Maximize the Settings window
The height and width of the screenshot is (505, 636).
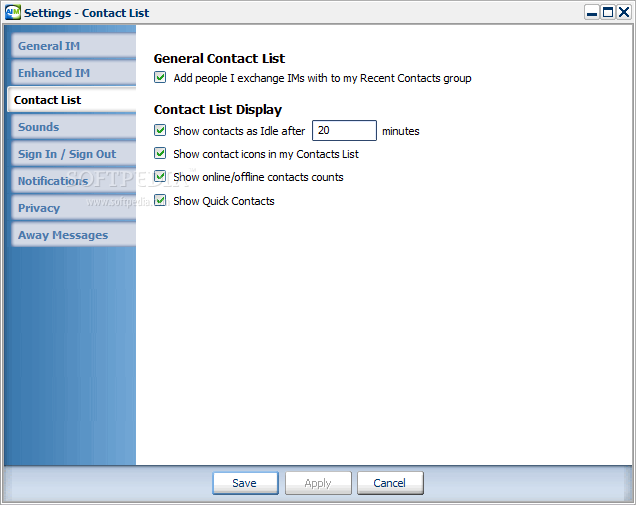point(608,12)
